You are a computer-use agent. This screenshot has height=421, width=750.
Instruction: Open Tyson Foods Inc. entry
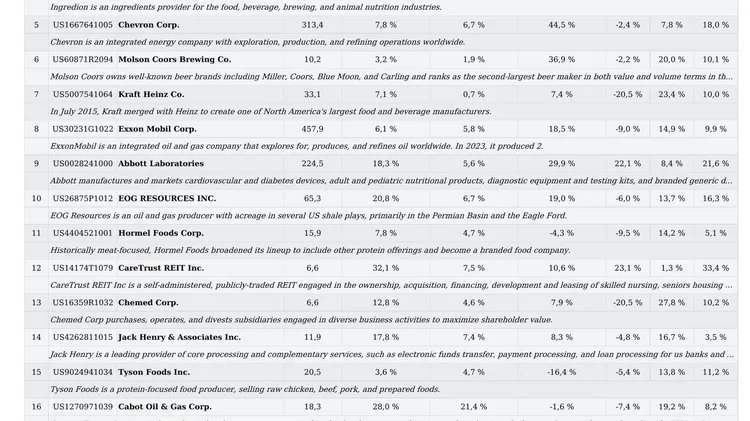click(x=154, y=372)
